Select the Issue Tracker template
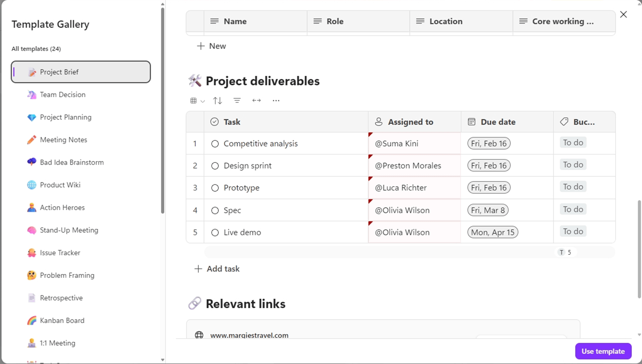Image resolution: width=642 pixels, height=364 pixels. 60,253
